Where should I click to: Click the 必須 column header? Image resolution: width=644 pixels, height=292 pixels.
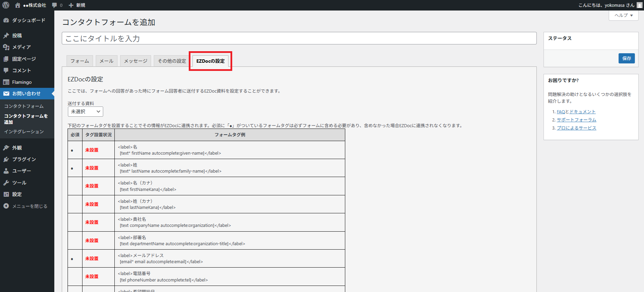click(x=75, y=135)
